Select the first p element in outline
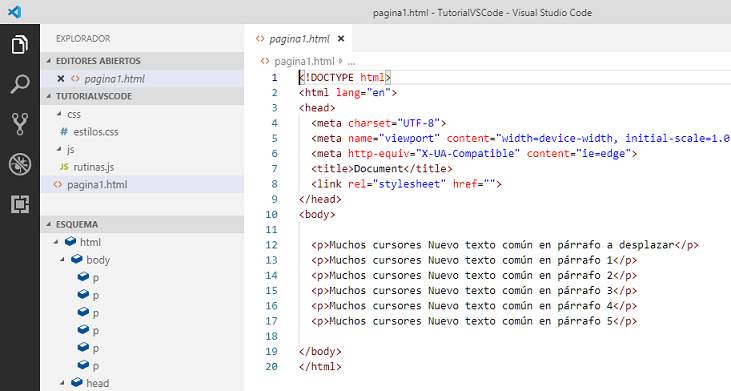Image resolution: width=731 pixels, height=391 pixels. click(x=96, y=278)
